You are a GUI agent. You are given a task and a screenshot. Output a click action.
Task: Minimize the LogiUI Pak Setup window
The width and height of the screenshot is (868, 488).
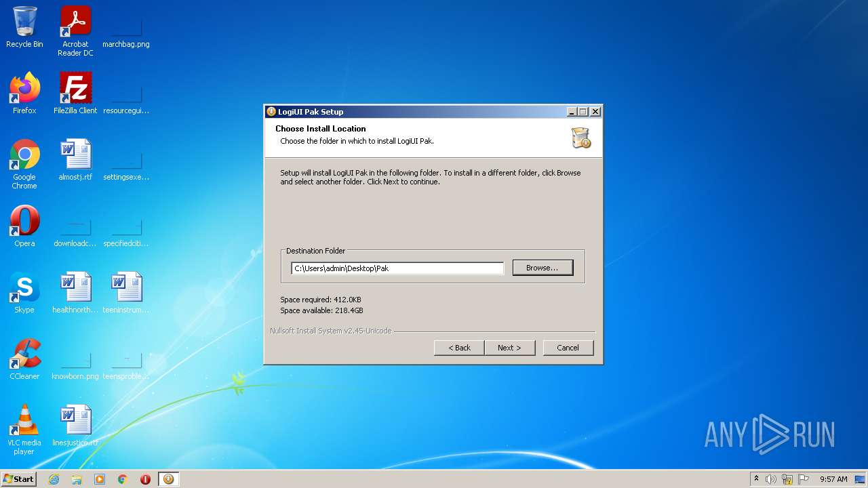pyautogui.click(x=571, y=112)
